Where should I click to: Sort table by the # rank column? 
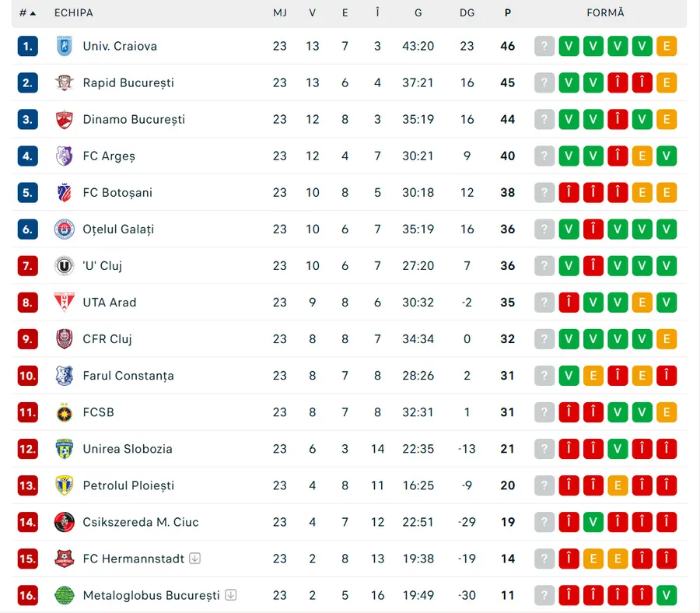coord(27,13)
